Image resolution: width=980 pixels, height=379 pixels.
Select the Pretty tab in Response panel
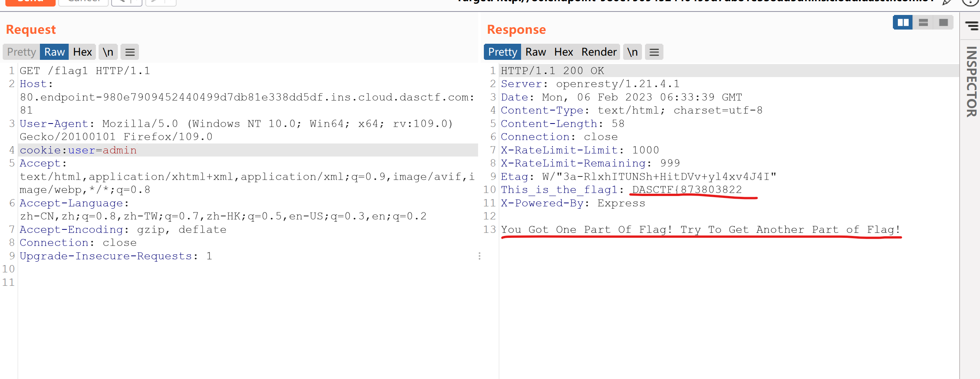502,52
